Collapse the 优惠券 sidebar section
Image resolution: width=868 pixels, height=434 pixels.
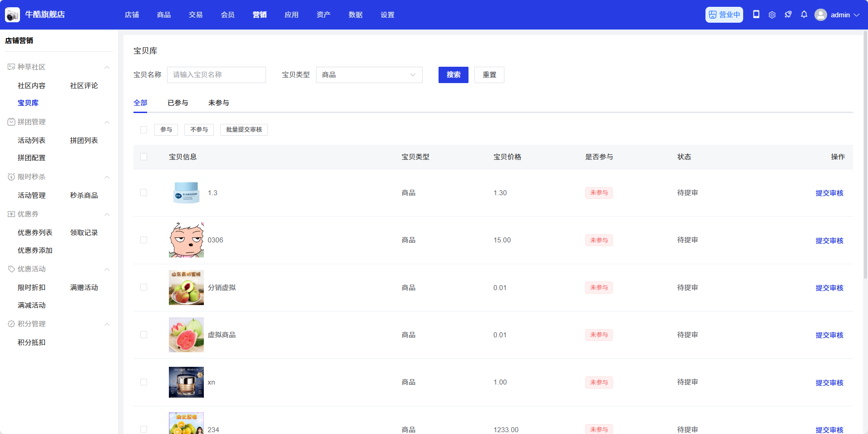[x=107, y=214]
